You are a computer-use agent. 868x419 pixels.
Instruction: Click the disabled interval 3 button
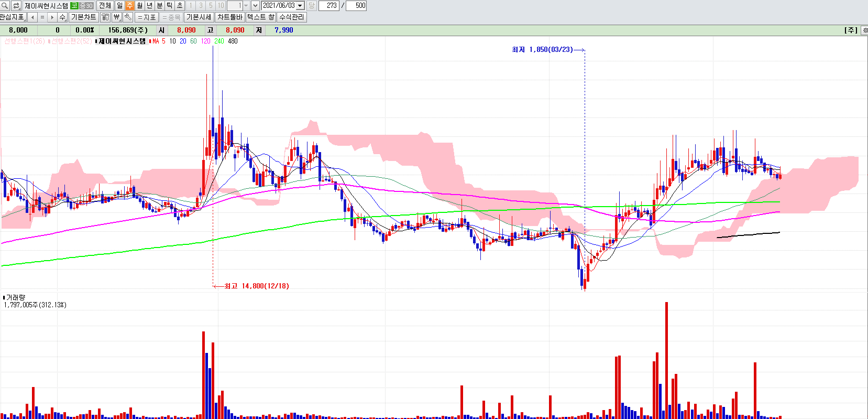(x=201, y=5)
